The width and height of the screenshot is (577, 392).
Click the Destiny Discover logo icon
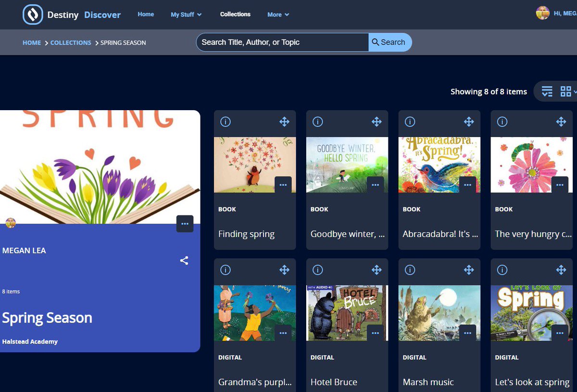pos(33,14)
